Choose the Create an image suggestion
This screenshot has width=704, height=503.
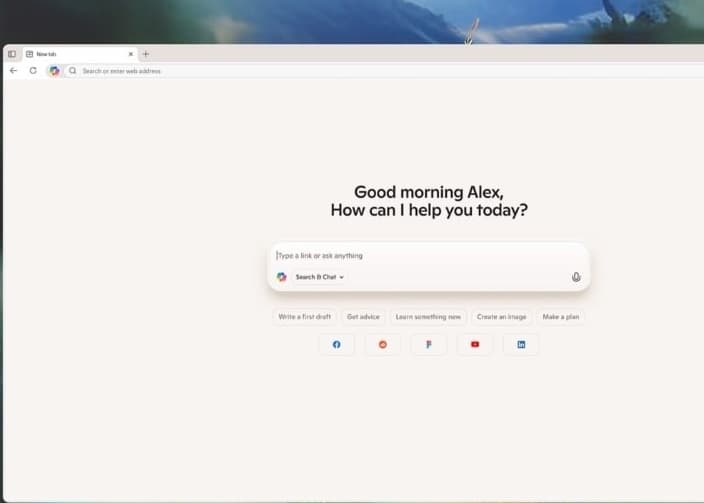[502, 317]
